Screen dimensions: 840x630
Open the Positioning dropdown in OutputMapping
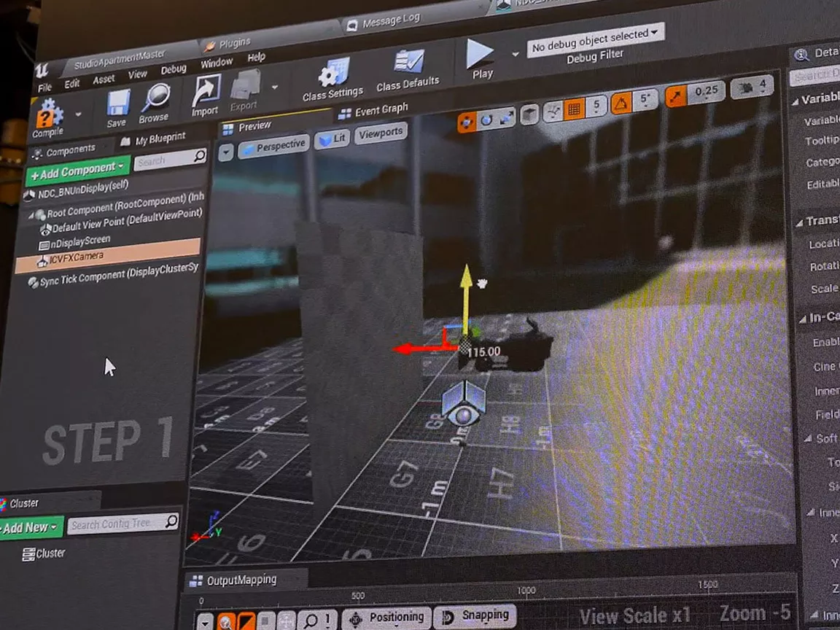(x=386, y=618)
